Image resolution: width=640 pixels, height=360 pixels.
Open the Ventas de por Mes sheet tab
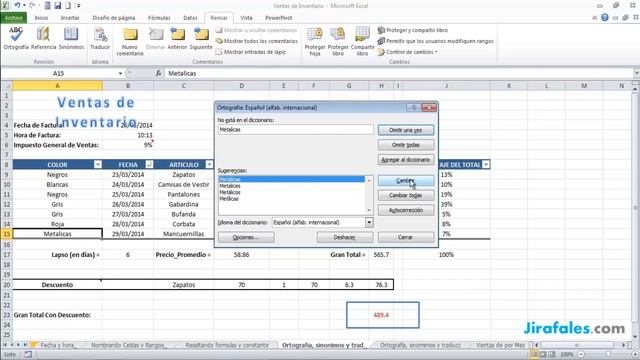[500, 345]
